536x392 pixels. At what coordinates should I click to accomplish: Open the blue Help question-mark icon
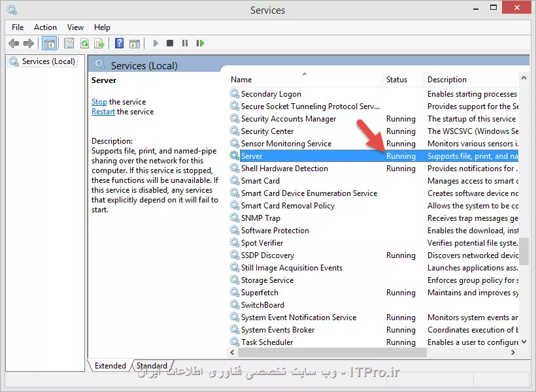click(119, 44)
